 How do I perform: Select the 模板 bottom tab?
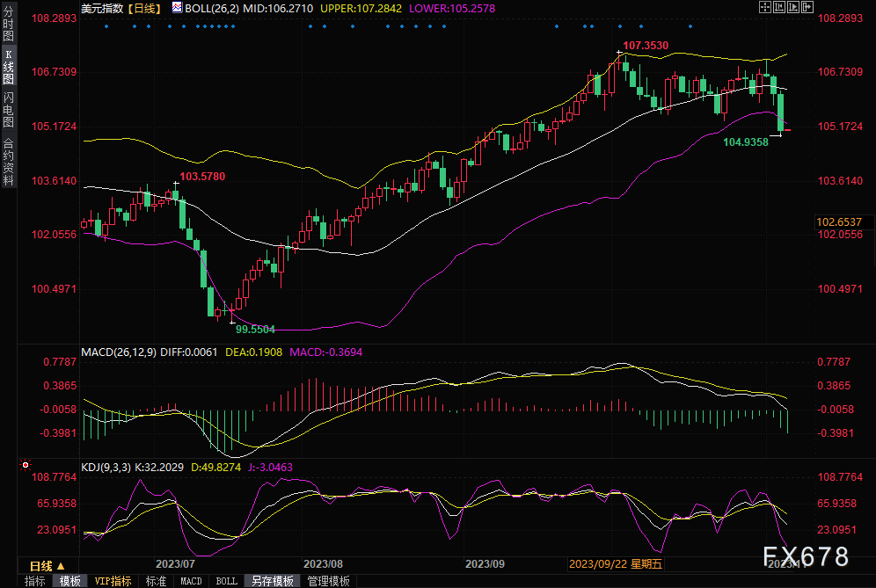tap(69, 581)
